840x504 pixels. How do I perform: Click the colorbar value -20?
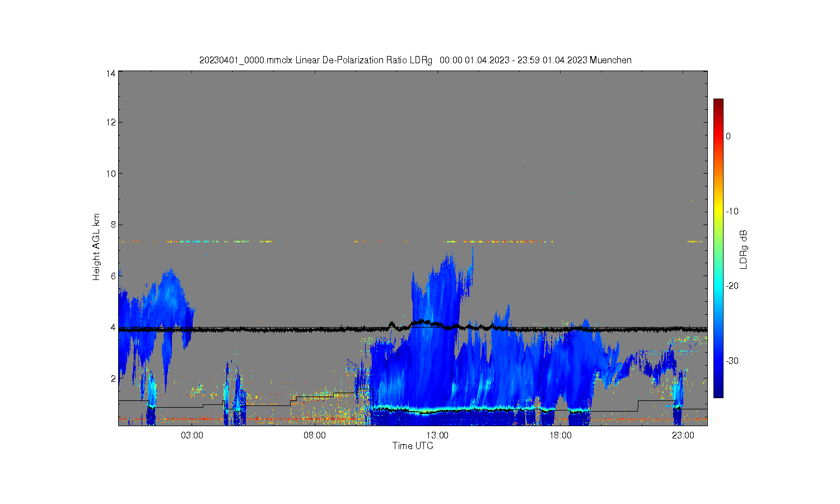732,286
